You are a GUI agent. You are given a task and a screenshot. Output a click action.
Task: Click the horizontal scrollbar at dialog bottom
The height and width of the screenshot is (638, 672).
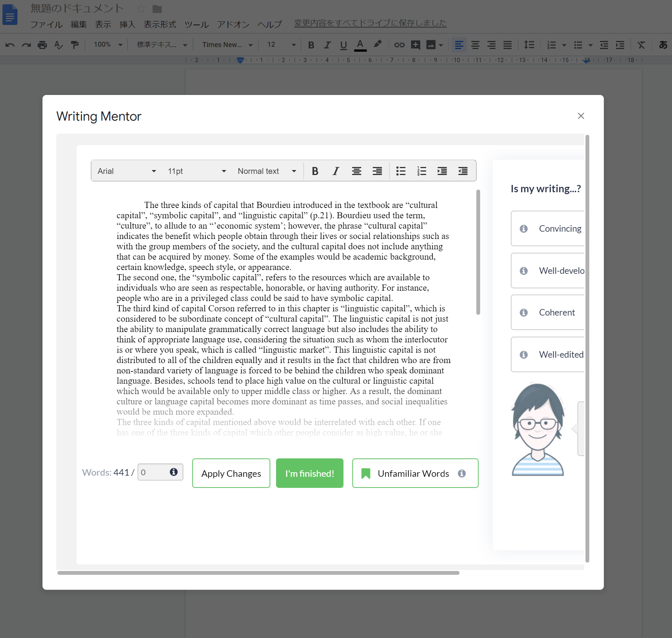coord(258,573)
